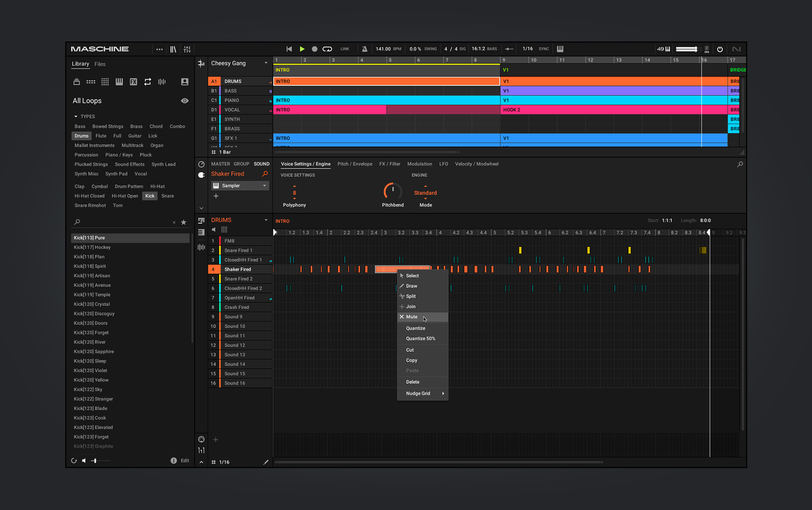The height and width of the screenshot is (510, 812).
Task: Select the Loops type icon in Library
Action: 147,82
